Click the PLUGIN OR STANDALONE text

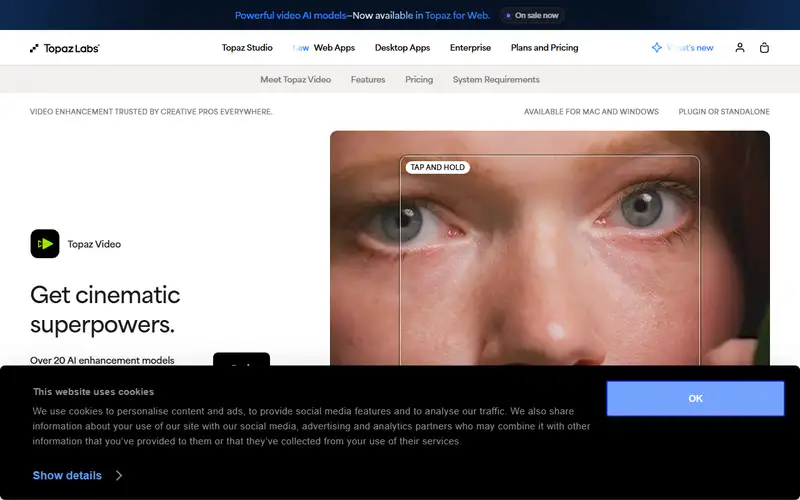tap(724, 112)
